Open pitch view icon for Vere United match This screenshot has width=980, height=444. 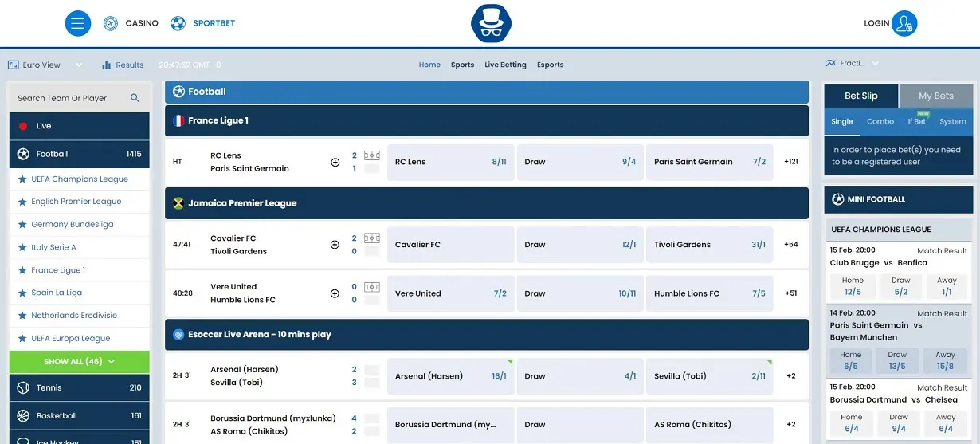[x=371, y=287]
